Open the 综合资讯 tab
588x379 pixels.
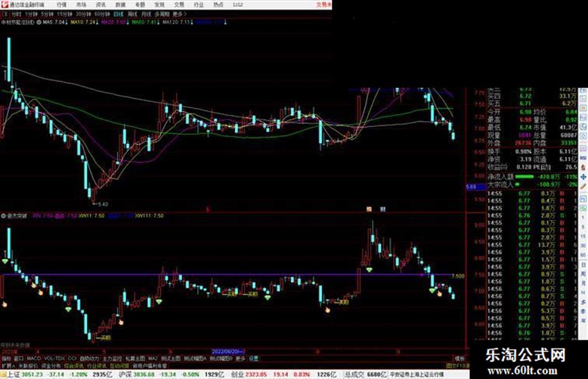(74, 365)
